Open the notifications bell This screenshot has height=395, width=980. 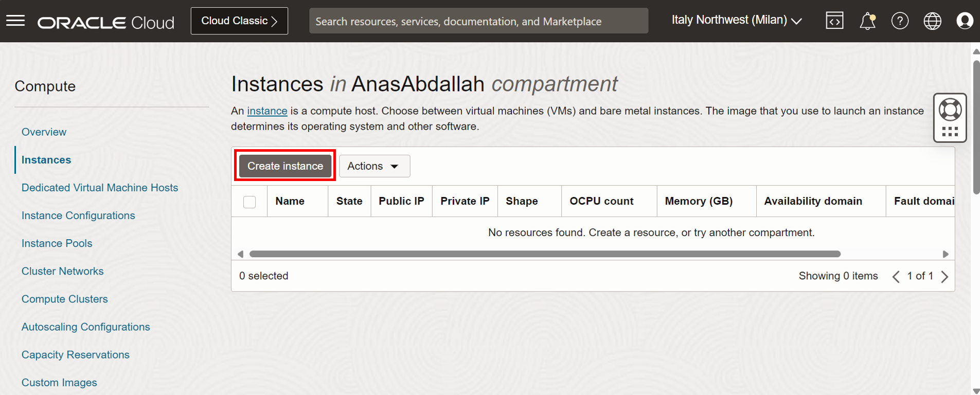click(867, 21)
